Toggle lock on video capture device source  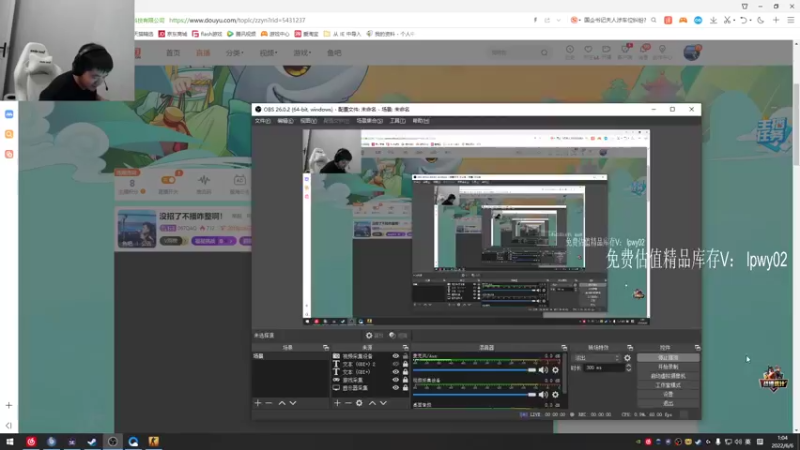point(406,356)
